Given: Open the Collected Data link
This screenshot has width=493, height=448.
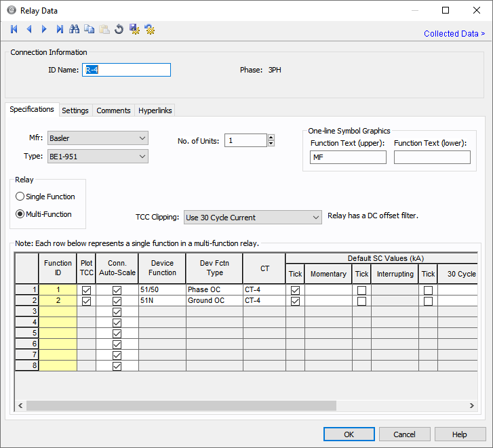Looking at the screenshot, I should [454, 33].
